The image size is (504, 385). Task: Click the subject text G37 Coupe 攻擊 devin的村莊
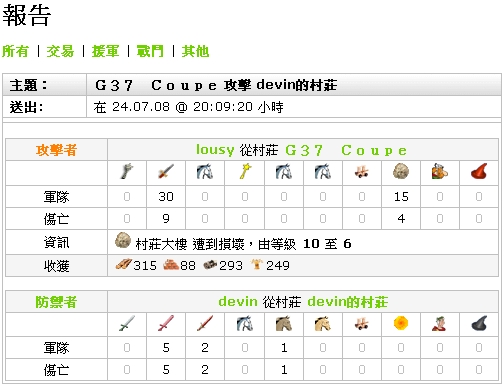click(x=216, y=85)
